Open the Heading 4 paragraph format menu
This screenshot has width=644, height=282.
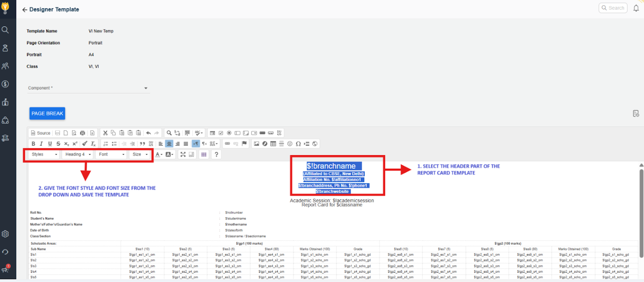point(78,154)
